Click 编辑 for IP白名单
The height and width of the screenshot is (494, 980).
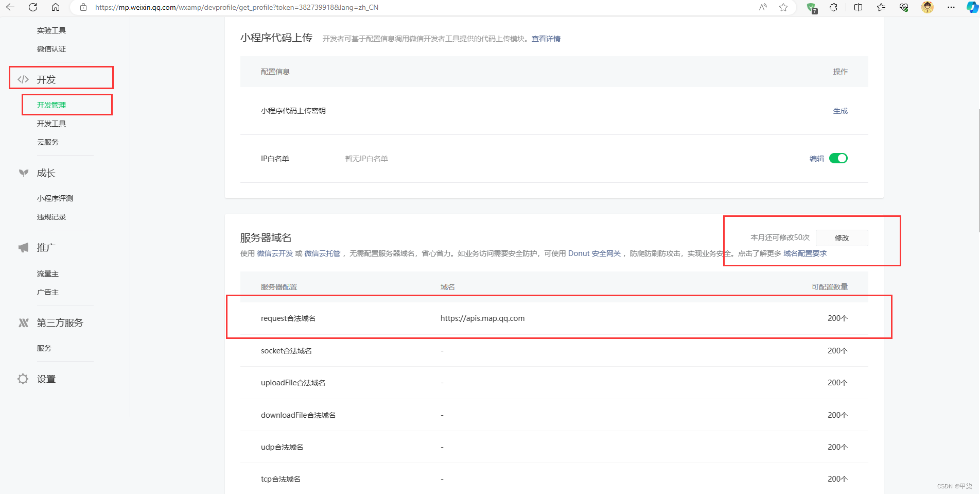click(x=817, y=159)
